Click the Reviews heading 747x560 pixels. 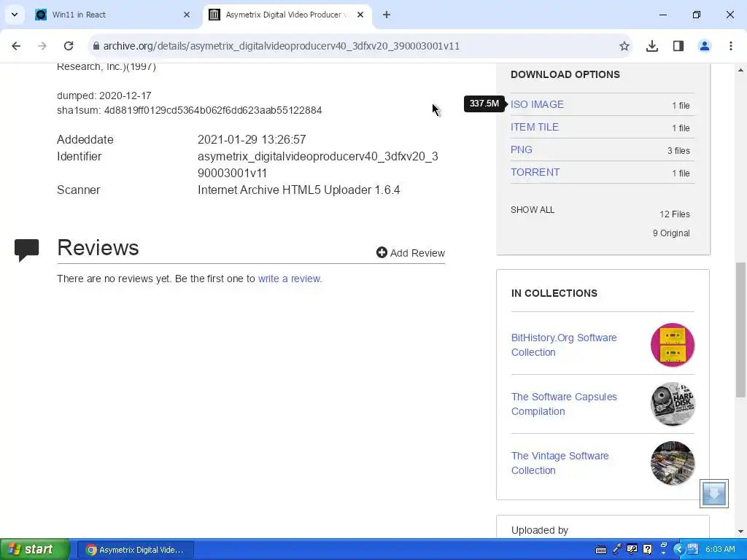[98, 248]
